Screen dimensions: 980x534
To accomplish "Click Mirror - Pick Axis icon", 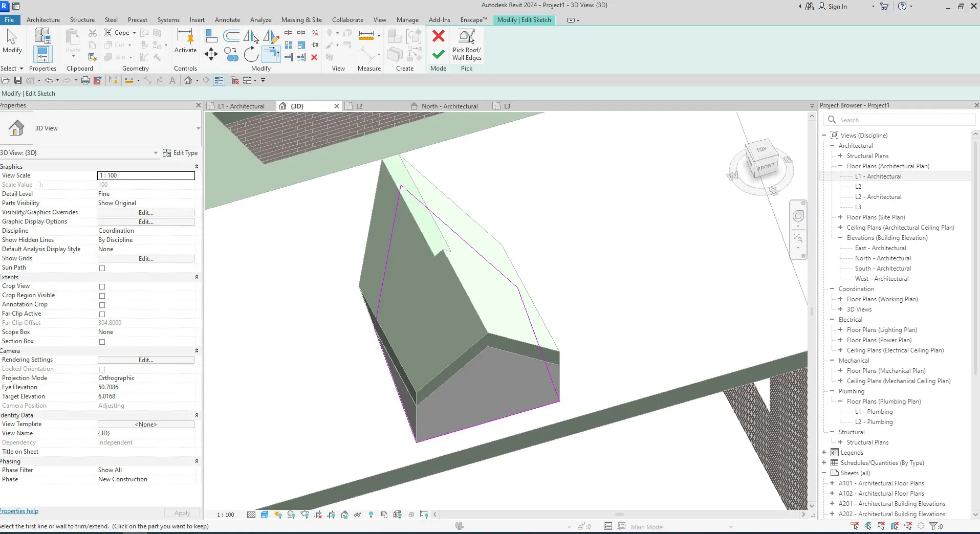I will tap(251, 35).
